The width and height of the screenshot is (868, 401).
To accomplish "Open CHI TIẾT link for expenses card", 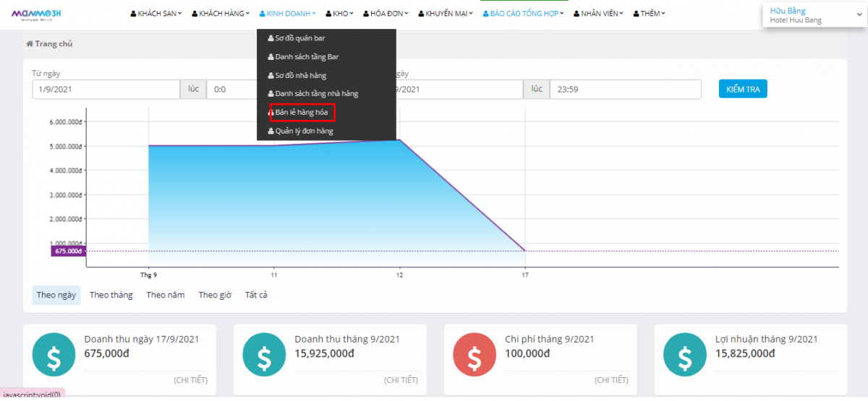I will 611,380.
